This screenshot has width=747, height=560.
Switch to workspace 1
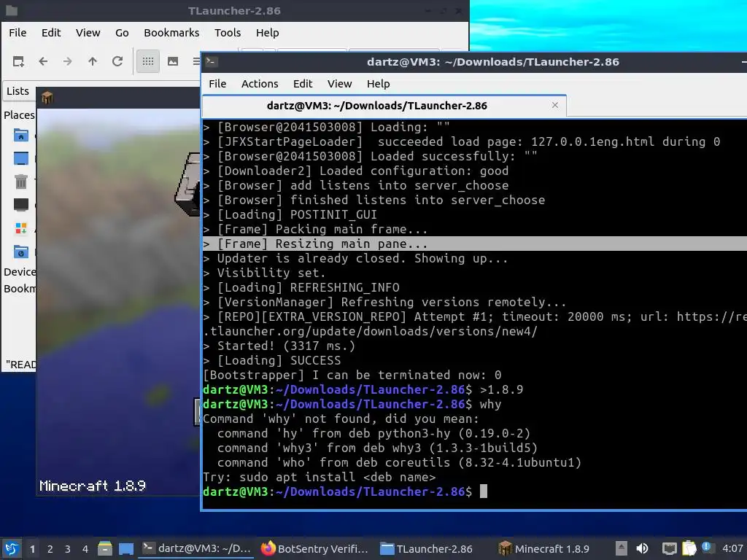coord(32,549)
